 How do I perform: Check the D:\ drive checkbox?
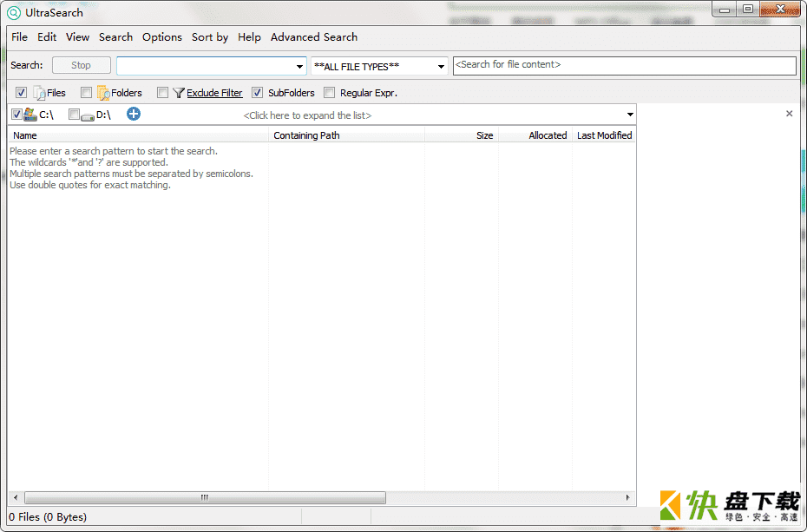pyautogui.click(x=74, y=115)
